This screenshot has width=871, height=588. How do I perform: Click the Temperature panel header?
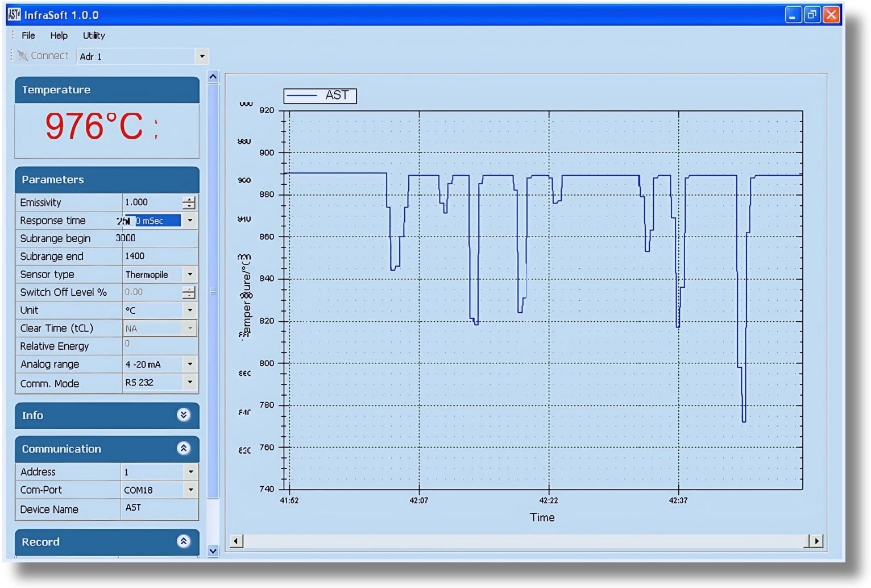[107, 90]
